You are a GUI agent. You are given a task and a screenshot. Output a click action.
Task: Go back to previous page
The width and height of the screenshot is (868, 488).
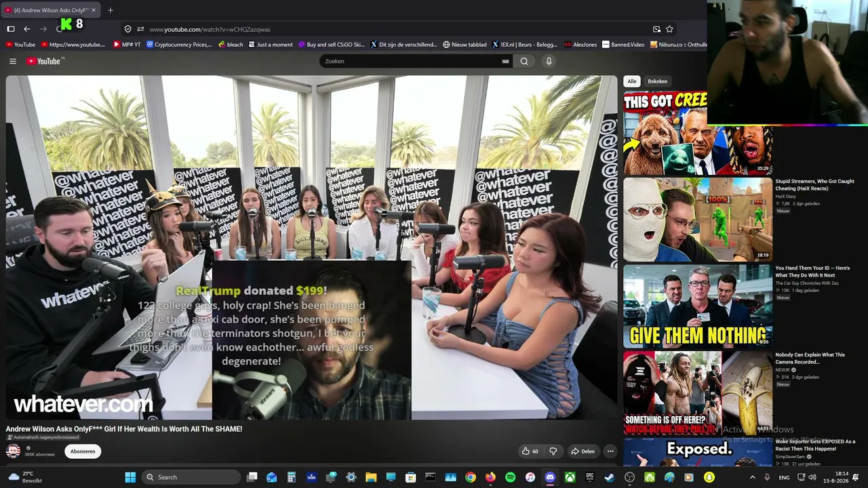[27, 29]
